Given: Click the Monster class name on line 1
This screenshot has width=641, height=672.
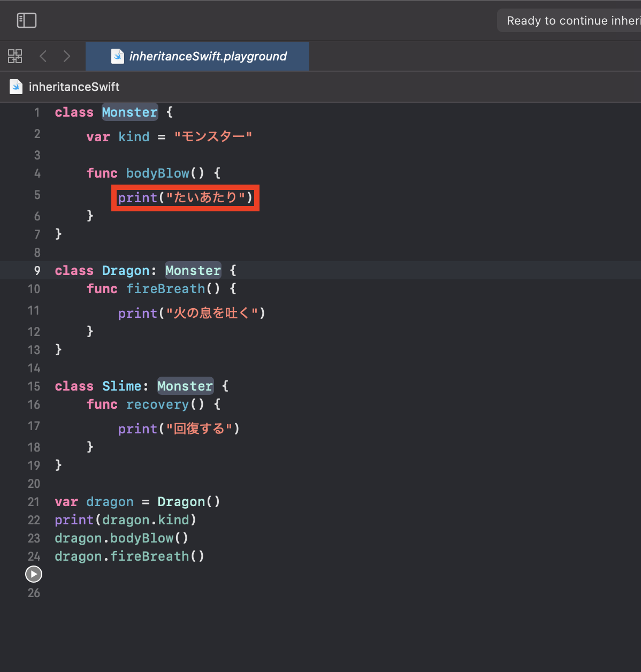Looking at the screenshot, I should click(x=130, y=112).
